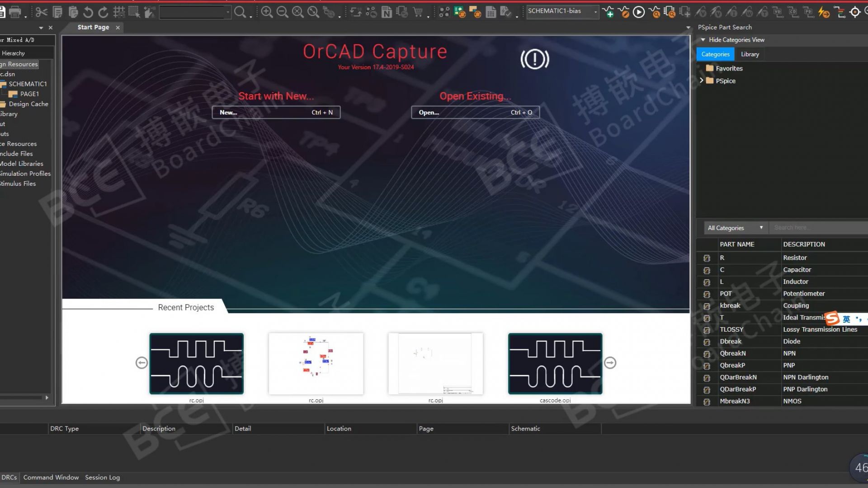The width and height of the screenshot is (868, 488).
Task: Open the All Categories dropdown
Action: (736, 228)
